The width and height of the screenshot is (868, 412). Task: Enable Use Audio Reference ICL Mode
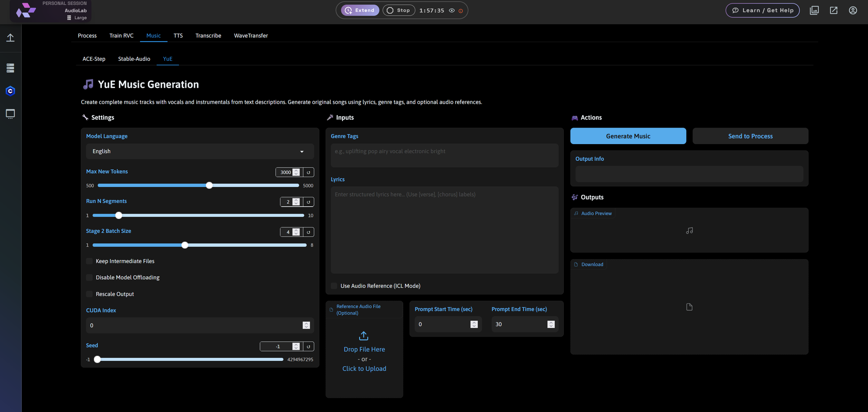coord(334,286)
